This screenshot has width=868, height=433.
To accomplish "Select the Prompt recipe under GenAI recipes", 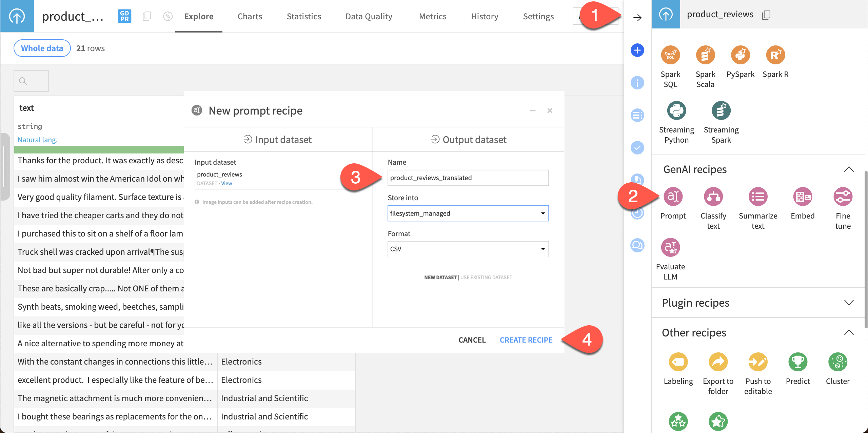I will [673, 197].
